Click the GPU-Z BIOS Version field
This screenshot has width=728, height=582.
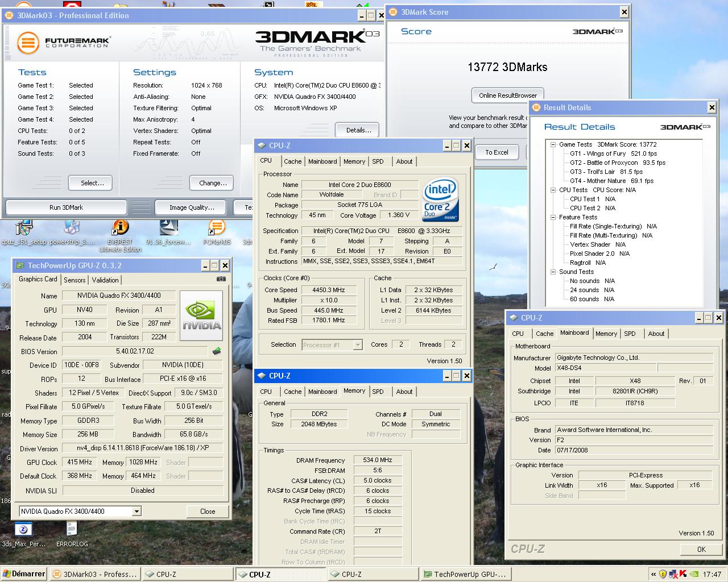click(x=135, y=352)
